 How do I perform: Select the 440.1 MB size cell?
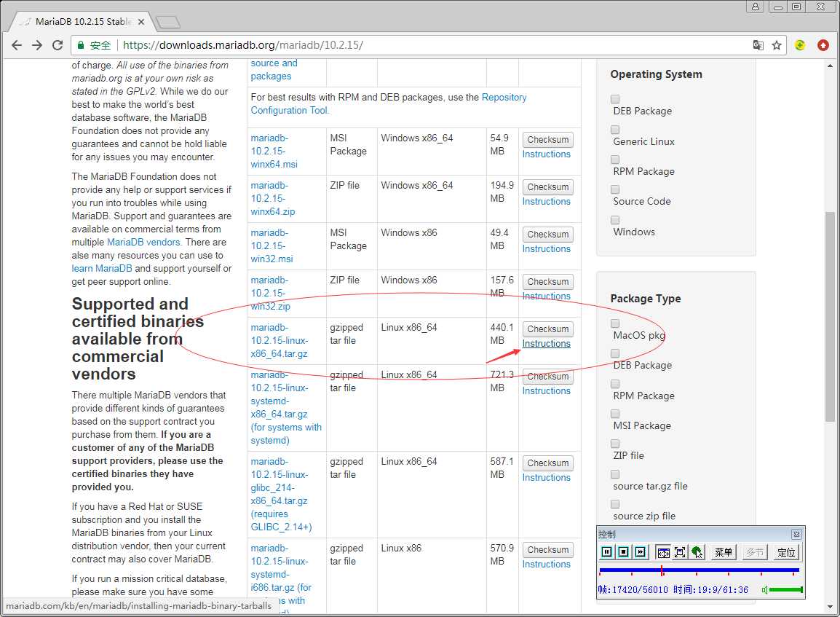[502, 341]
